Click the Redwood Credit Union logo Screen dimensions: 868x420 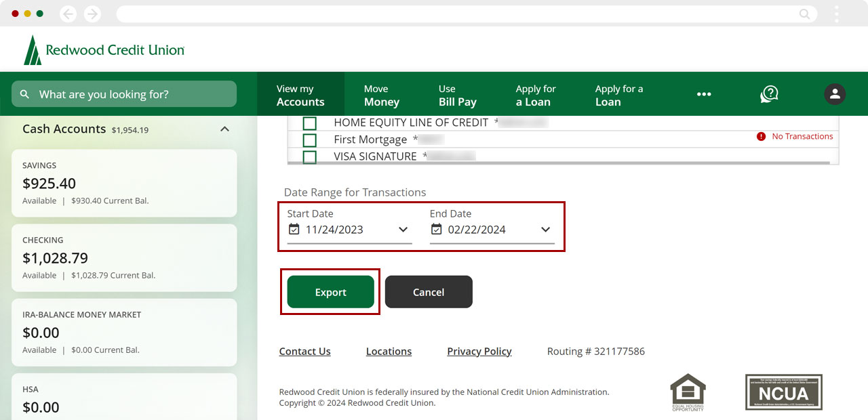pyautogui.click(x=104, y=50)
